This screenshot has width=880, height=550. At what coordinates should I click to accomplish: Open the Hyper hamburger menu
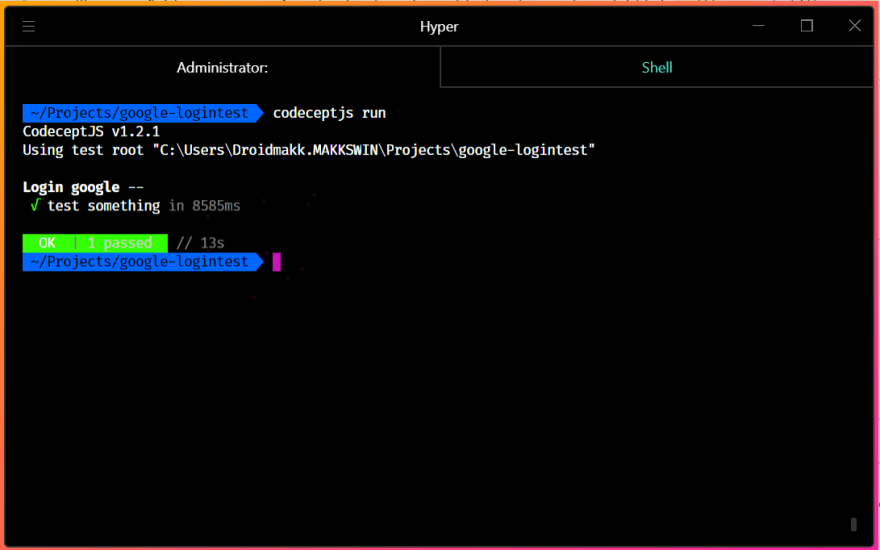29,26
